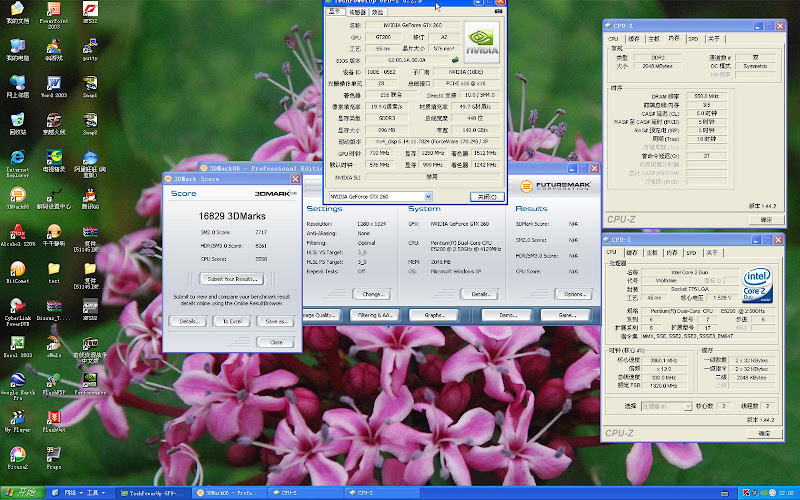Open the Alcohol 120% desktop icon
Screen dimensions: 800x500
point(17,235)
